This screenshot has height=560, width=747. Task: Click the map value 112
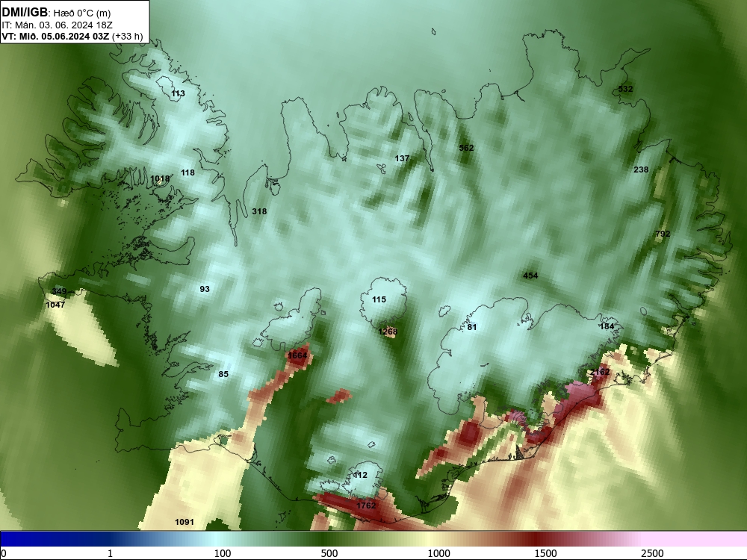(360, 475)
